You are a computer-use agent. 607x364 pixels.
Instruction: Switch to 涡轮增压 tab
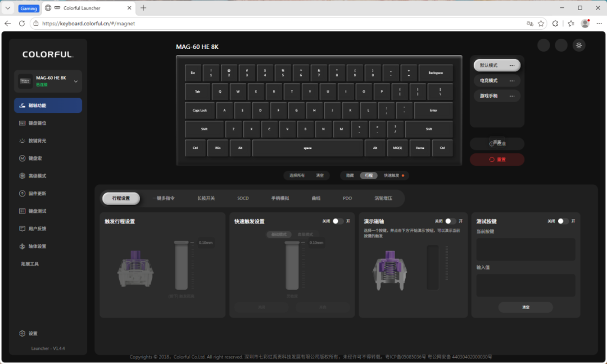pos(383,198)
